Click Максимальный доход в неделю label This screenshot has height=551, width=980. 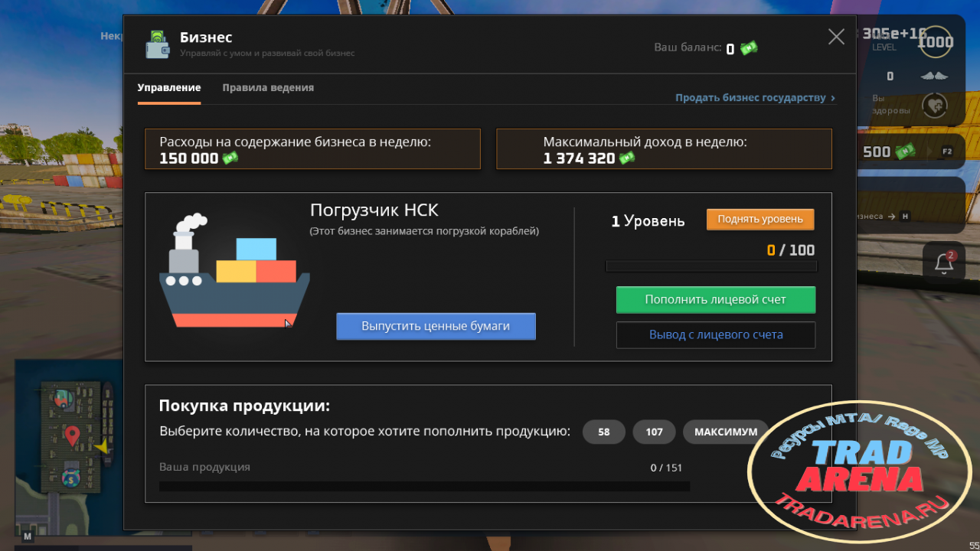(x=645, y=142)
